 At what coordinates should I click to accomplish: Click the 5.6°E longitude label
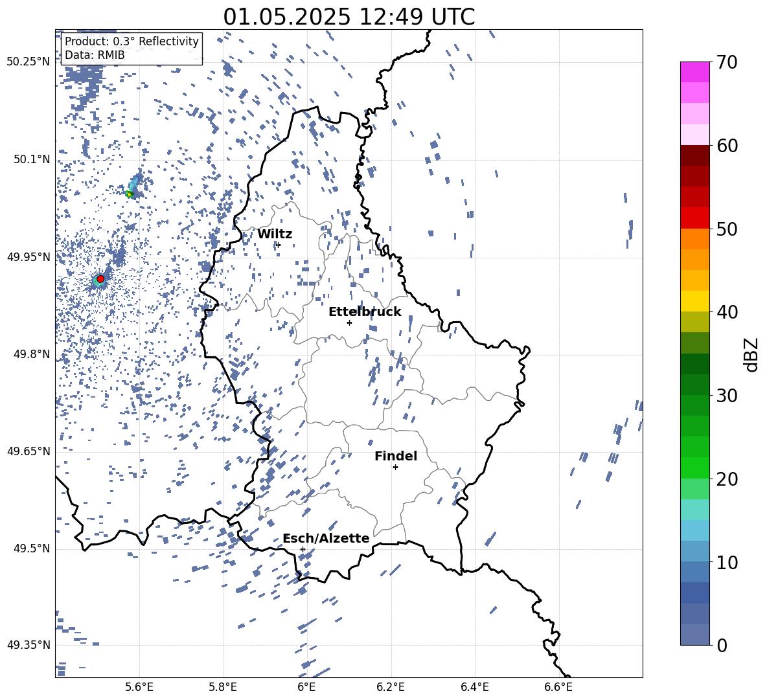[139, 687]
